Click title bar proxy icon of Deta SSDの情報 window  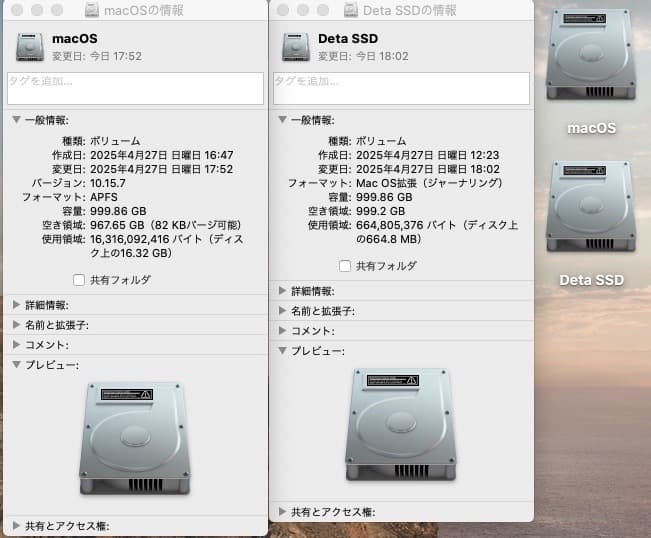pyautogui.click(x=351, y=10)
